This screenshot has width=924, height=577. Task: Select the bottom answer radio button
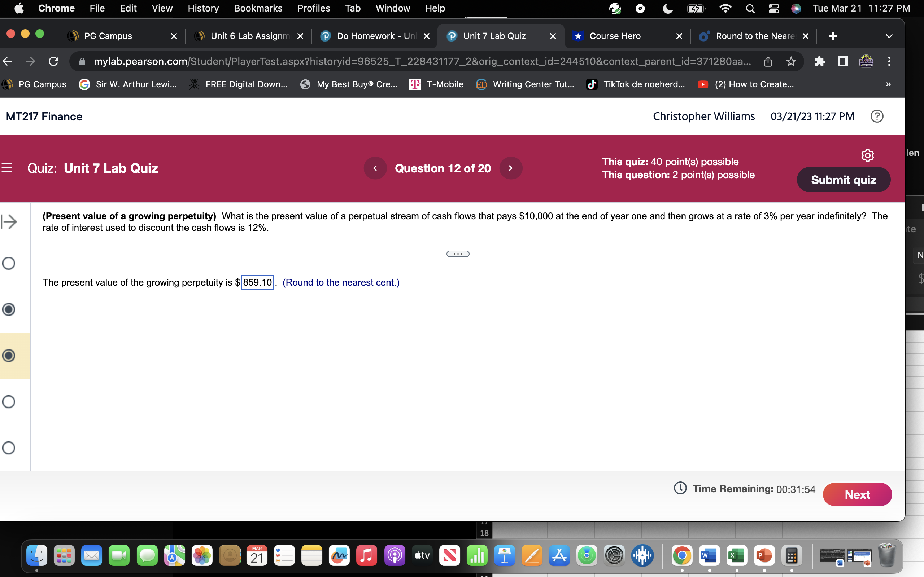click(x=9, y=448)
